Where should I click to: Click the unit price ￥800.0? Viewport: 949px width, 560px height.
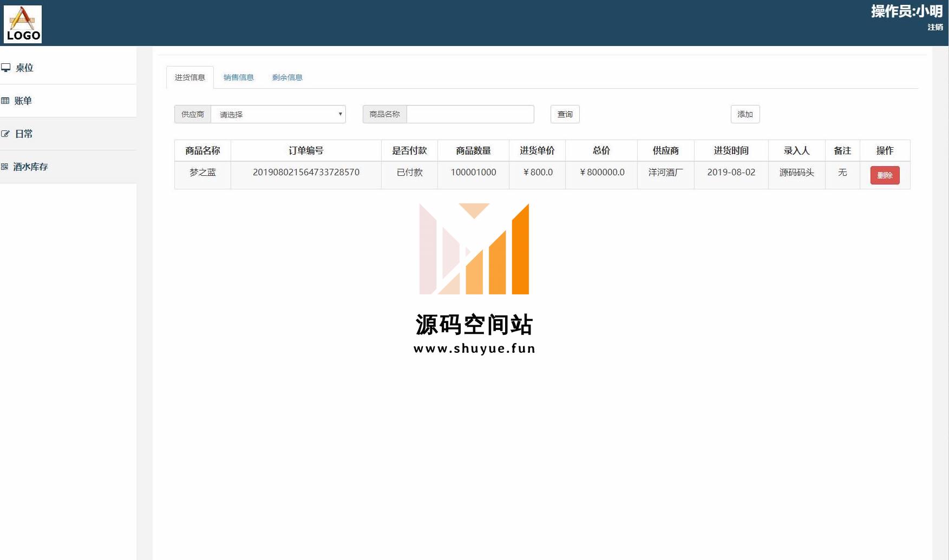pyautogui.click(x=538, y=175)
